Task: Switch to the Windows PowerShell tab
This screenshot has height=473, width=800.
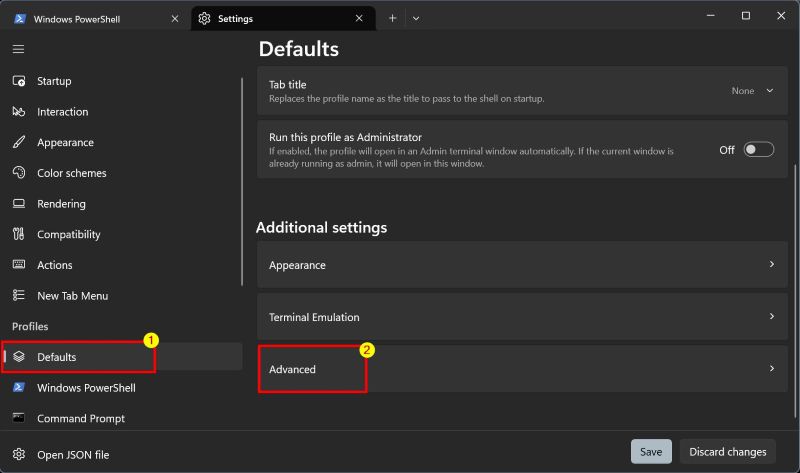Action: (90, 18)
